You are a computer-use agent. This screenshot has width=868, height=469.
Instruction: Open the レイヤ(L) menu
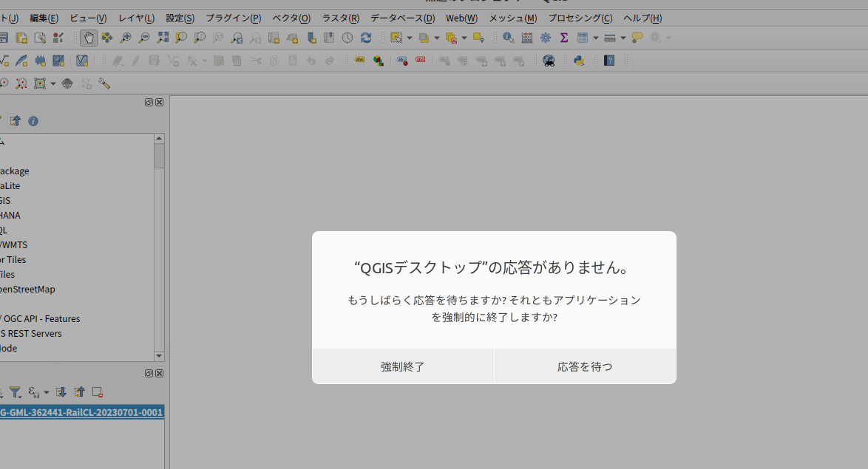pyautogui.click(x=136, y=18)
